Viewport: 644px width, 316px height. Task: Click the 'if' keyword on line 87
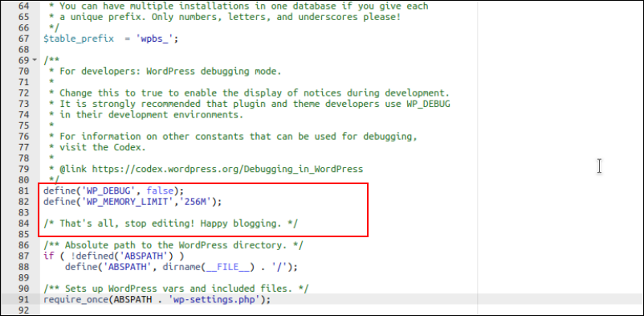(49, 256)
